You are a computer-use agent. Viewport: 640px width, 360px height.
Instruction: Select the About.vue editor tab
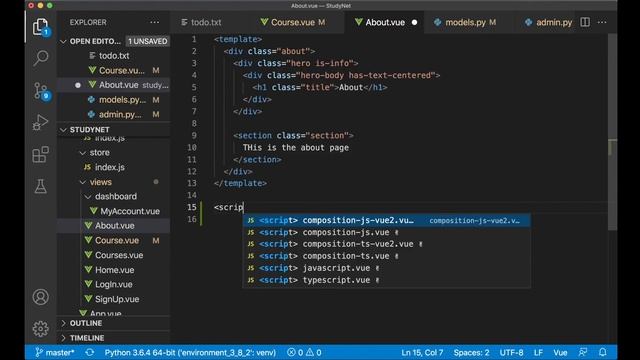point(384,22)
